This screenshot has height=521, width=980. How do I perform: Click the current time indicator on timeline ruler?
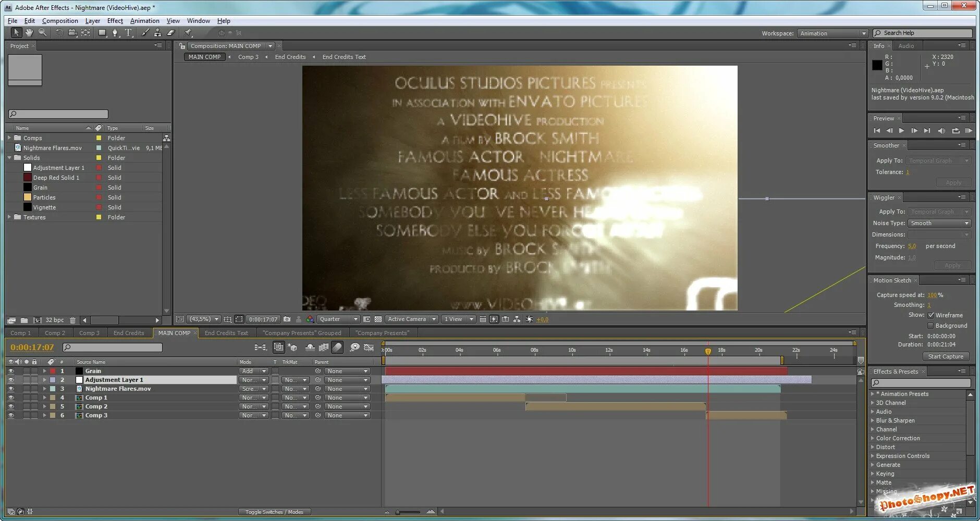(x=708, y=351)
